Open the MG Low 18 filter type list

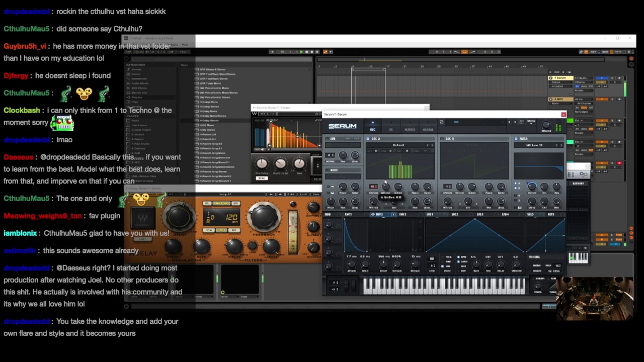click(x=535, y=145)
